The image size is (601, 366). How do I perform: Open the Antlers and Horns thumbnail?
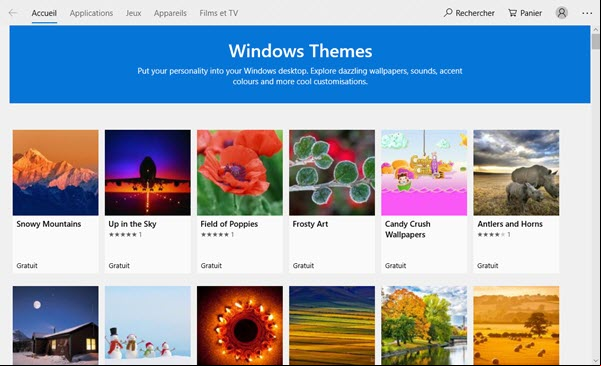pos(516,172)
